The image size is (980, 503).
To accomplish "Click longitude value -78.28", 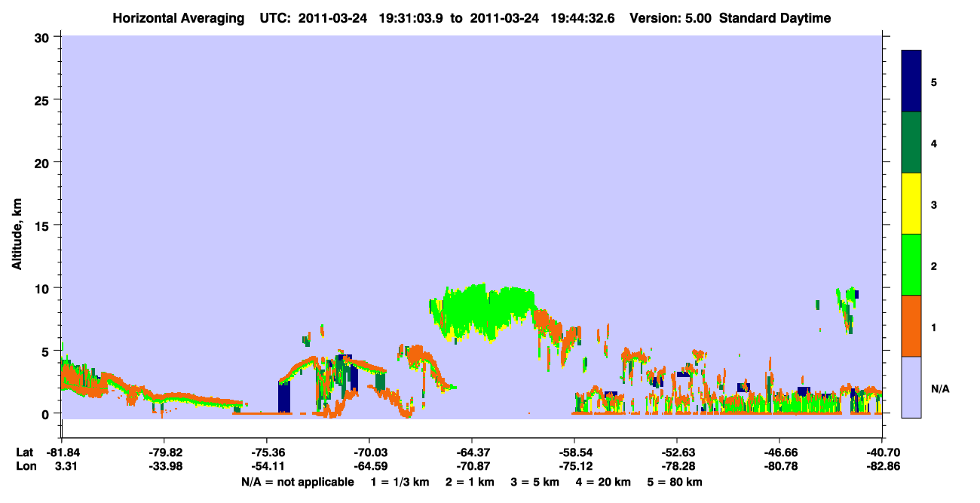I will click(677, 466).
